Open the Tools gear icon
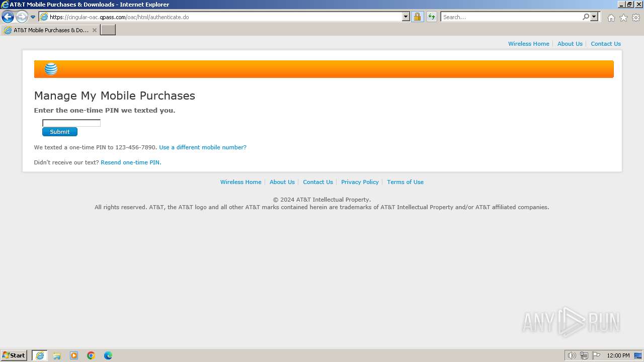The height and width of the screenshot is (362, 644). (636, 18)
